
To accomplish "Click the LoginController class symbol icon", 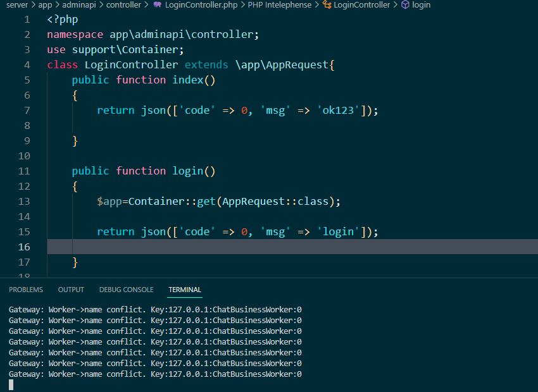I will tap(327, 5).
